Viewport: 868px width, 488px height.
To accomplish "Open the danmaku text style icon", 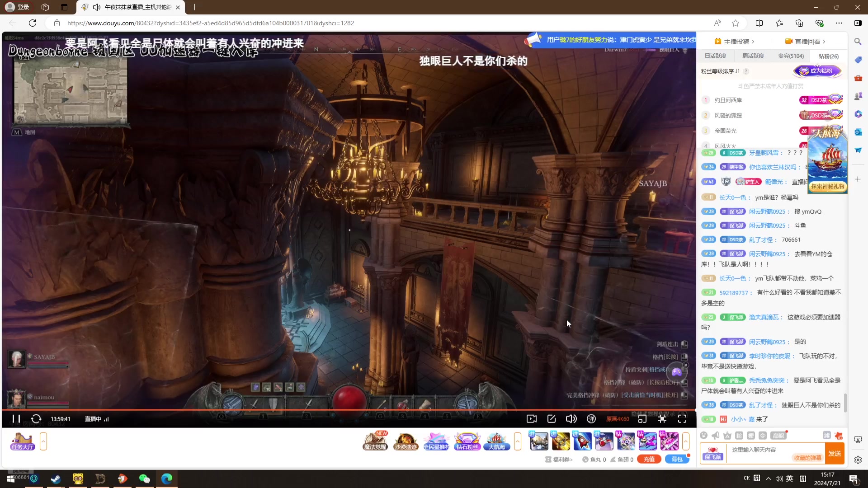I will tap(727, 435).
